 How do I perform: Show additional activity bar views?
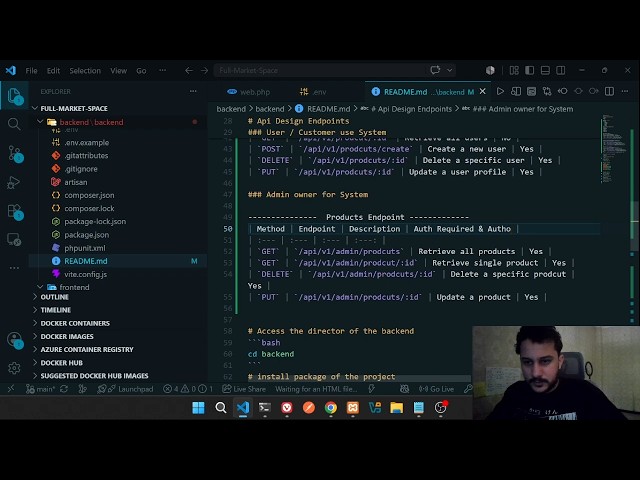click(14, 268)
